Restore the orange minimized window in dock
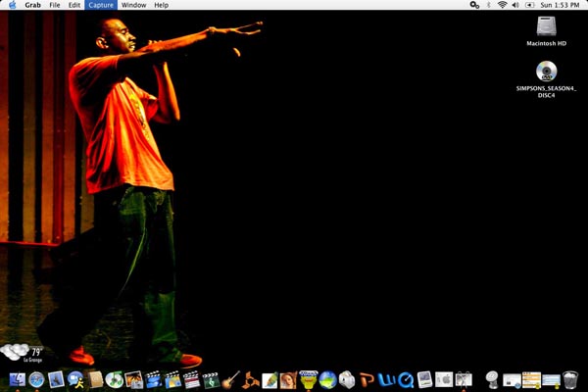This screenshot has width=588, height=392. tap(531, 380)
